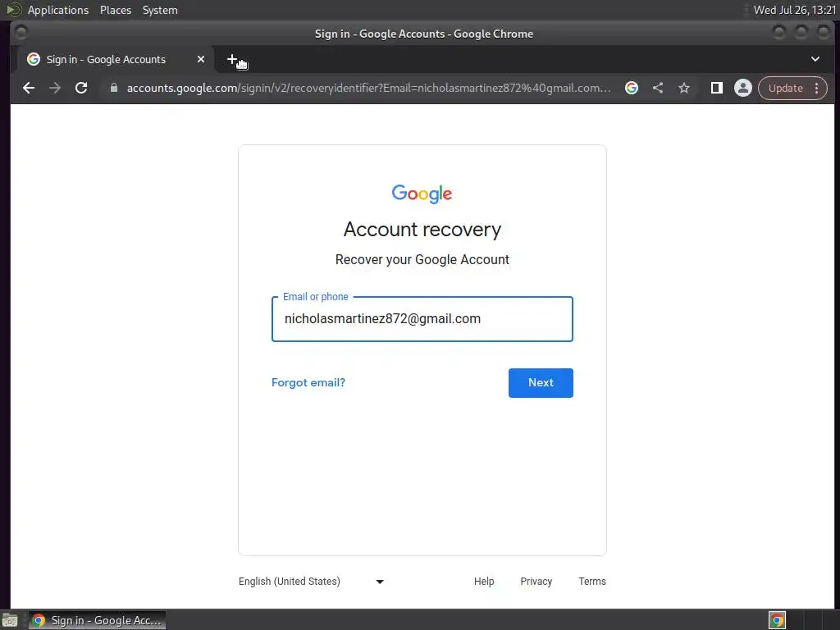Close the Sign in - Google Accounts tab
840x630 pixels.
pyautogui.click(x=201, y=59)
